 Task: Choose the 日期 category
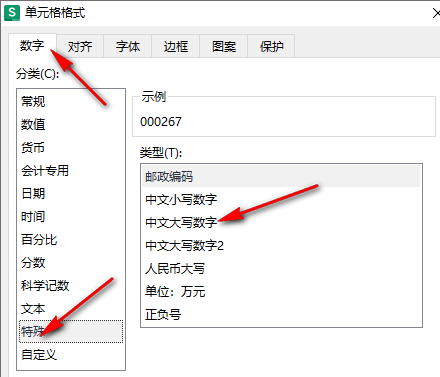[x=71, y=193]
